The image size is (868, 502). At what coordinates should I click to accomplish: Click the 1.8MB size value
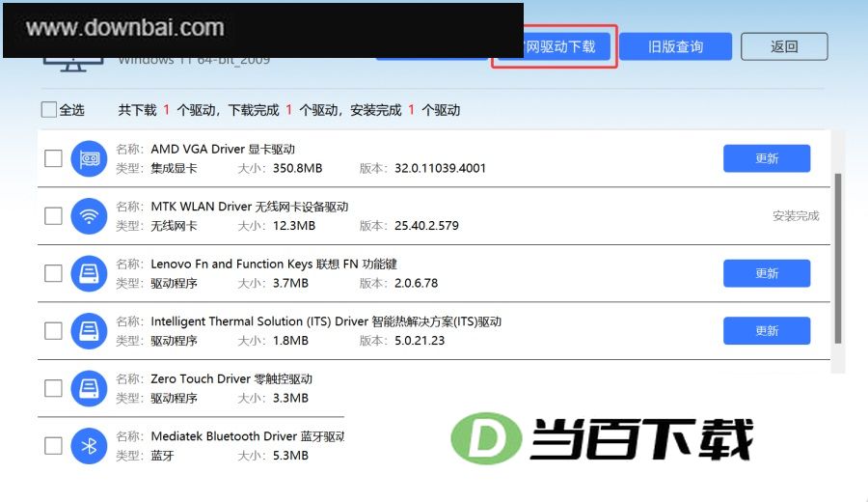(x=290, y=341)
